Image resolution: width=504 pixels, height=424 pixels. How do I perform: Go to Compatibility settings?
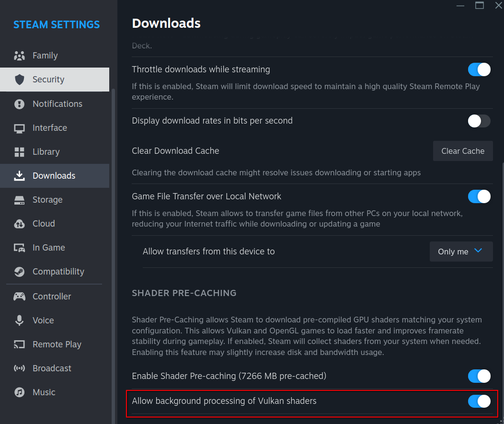(58, 272)
